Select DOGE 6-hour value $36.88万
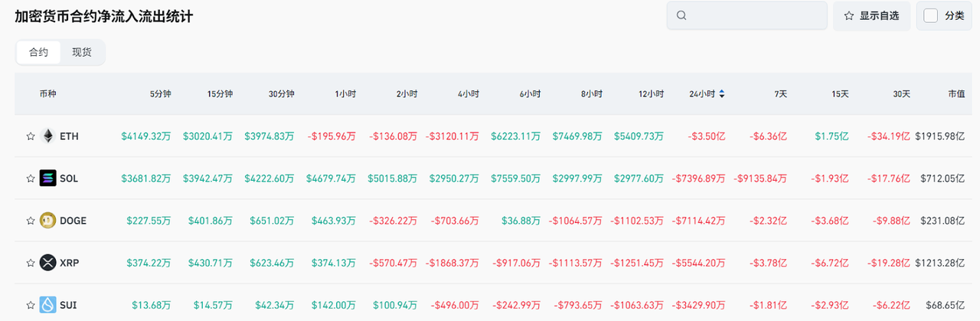The height and width of the screenshot is (321, 980). pos(521,221)
